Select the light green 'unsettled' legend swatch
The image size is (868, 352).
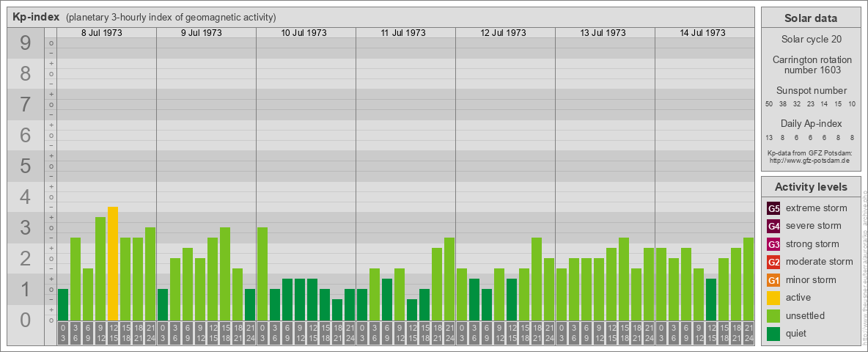pos(773,315)
